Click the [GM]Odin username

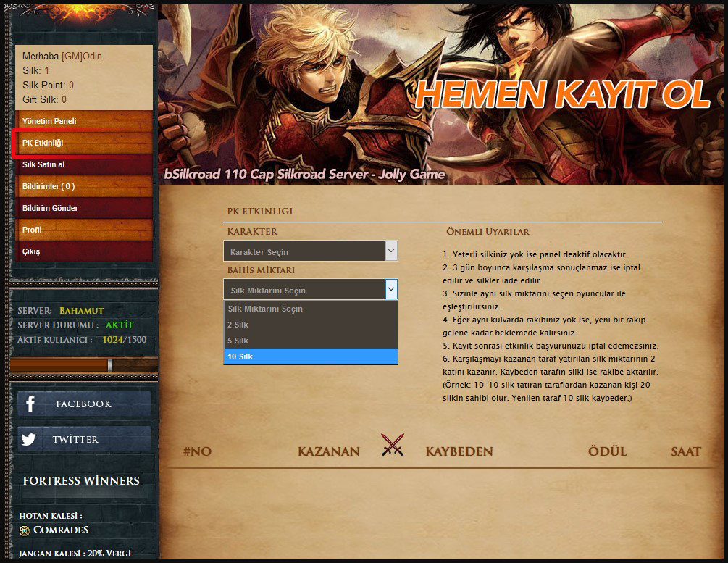(82, 57)
